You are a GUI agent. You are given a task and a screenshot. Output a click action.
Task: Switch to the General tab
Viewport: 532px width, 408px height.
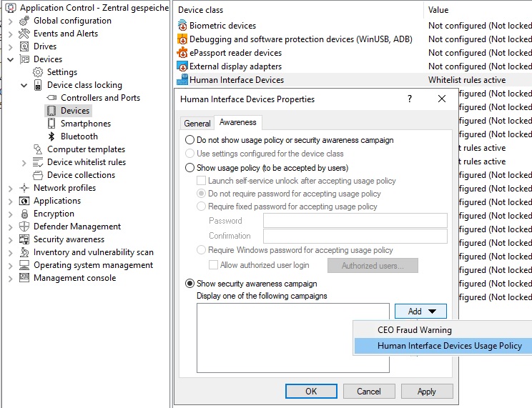(197, 123)
